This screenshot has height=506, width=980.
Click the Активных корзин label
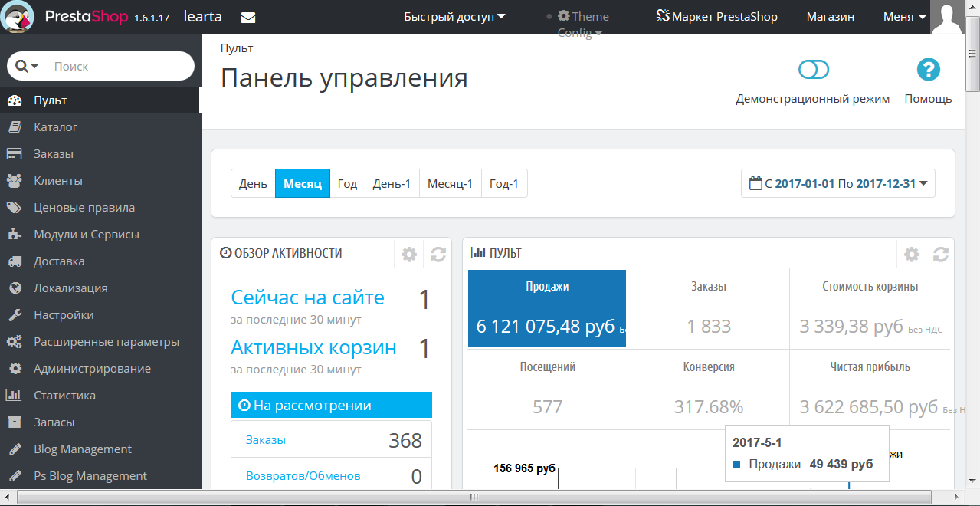point(313,347)
